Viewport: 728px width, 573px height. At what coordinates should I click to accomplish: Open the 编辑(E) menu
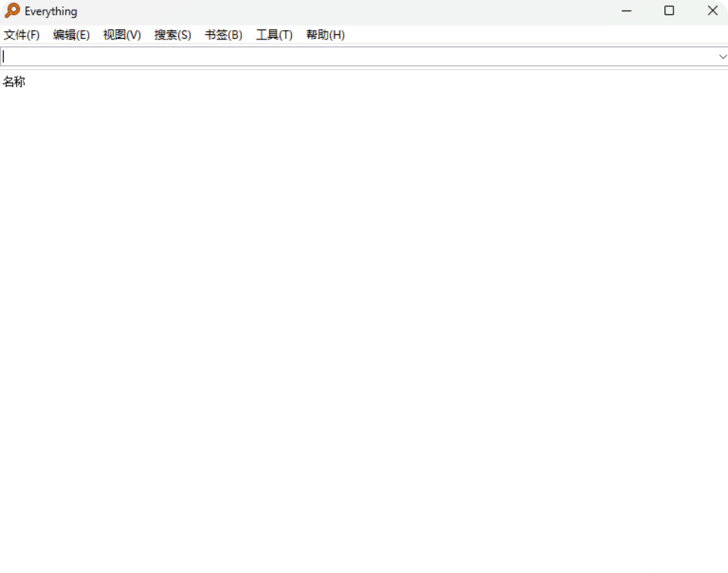click(71, 35)
